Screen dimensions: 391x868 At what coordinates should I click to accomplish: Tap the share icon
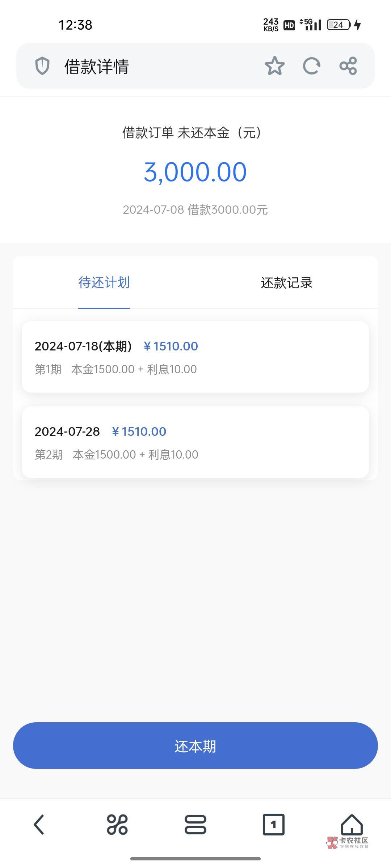348,66
